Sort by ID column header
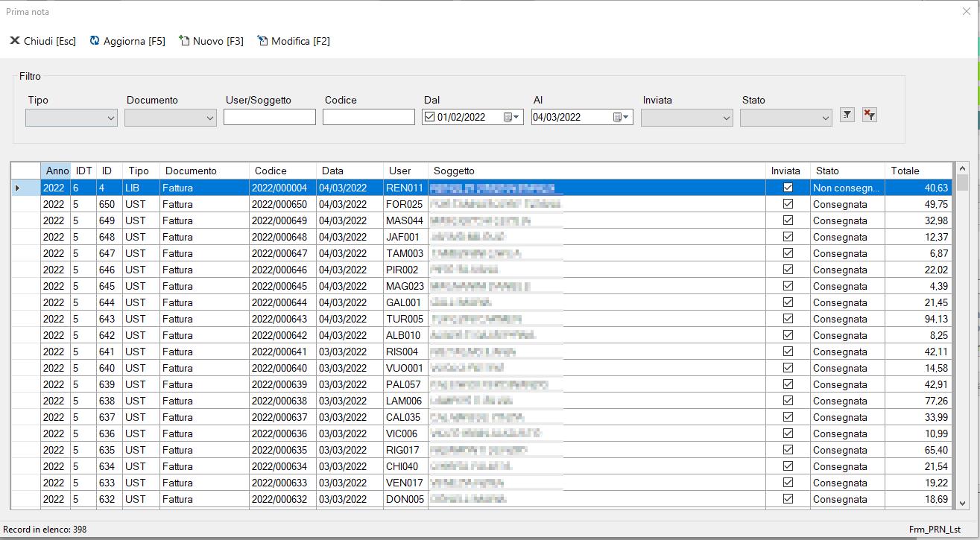The image size is (980, 540). (109, 171)
